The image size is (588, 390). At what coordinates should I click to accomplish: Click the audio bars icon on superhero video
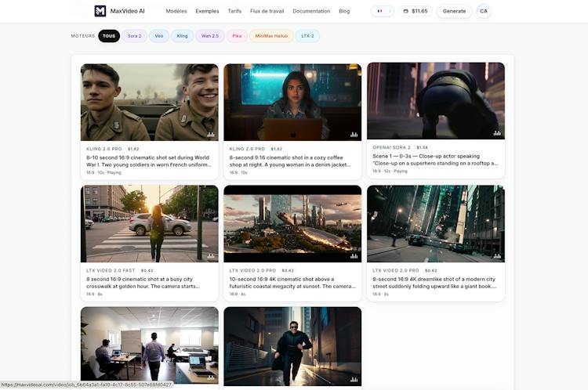point(497,132)
